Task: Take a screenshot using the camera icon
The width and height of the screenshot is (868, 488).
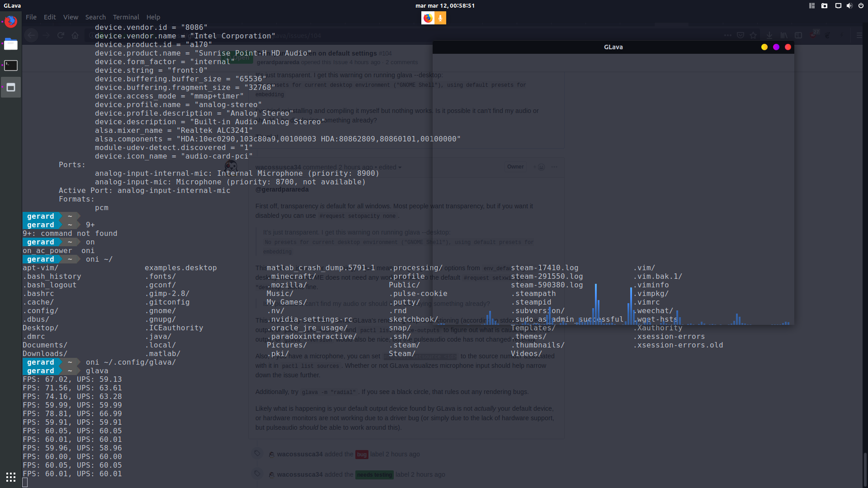Action: pos(824,6)
